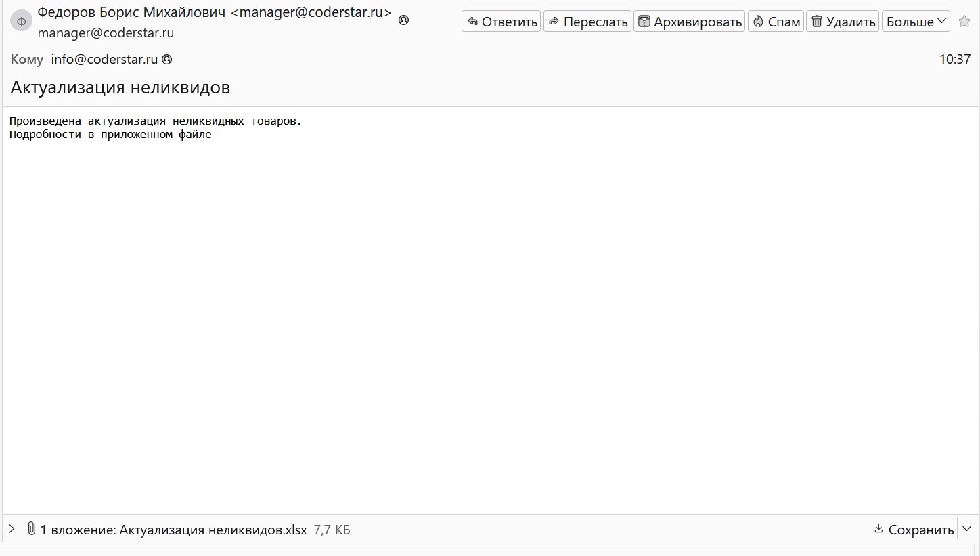The image size is (980, 556).
Task: Click the Ответить reply button
Action: pos(501,22)
